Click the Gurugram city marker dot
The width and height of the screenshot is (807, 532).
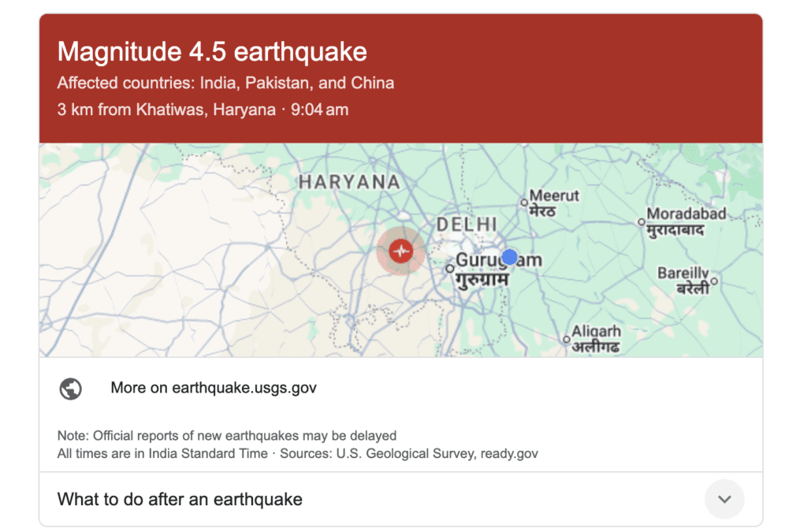[449, 269]
